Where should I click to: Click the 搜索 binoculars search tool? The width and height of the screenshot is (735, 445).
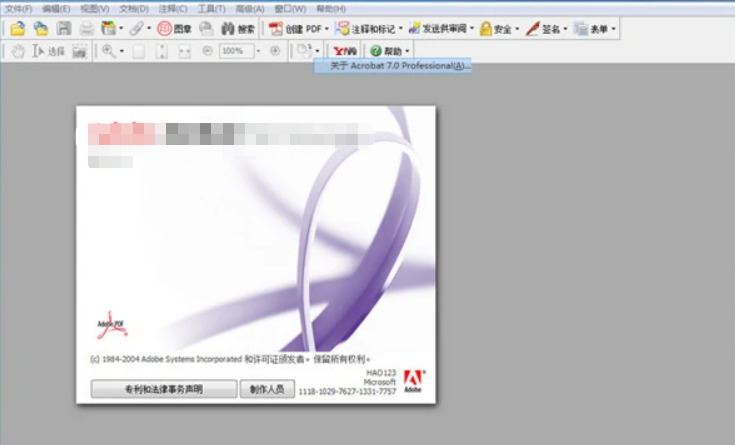(x=238, y=29)
